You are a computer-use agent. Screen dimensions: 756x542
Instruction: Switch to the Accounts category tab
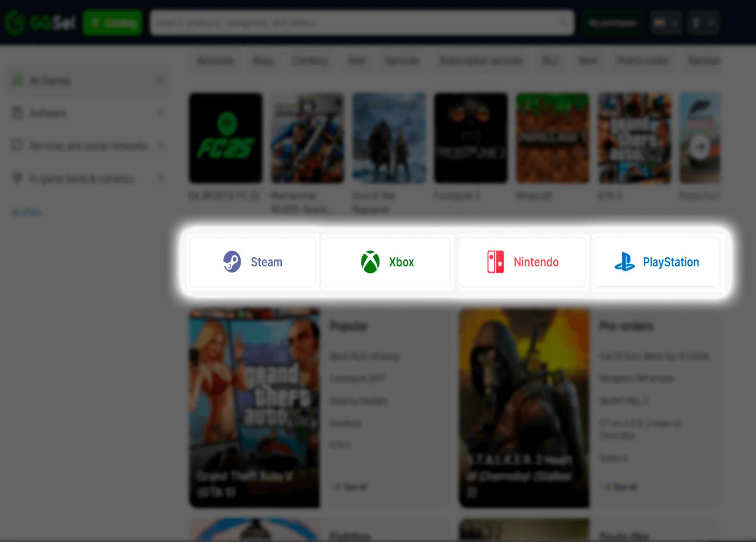pos(215,61)
